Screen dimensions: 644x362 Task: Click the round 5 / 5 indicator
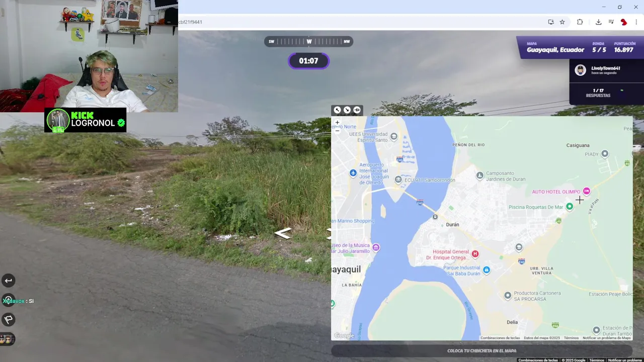pyautogui.click(x=599, y=50)
